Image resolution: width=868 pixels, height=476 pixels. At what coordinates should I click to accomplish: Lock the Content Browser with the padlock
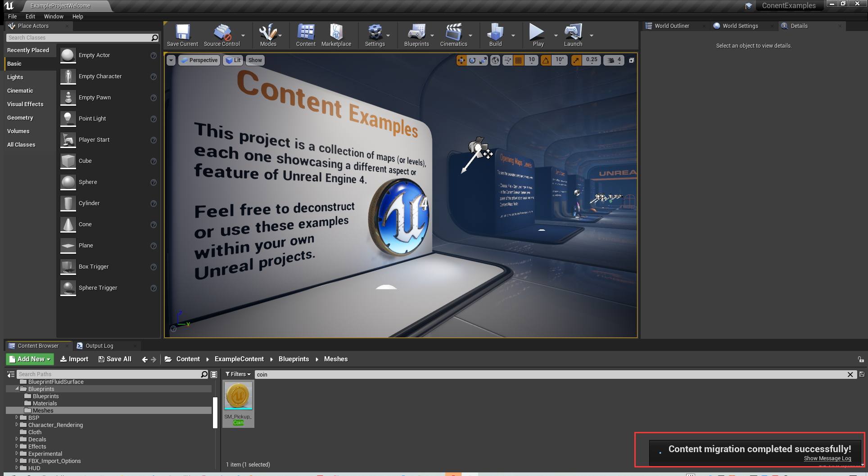pos(860,359)
